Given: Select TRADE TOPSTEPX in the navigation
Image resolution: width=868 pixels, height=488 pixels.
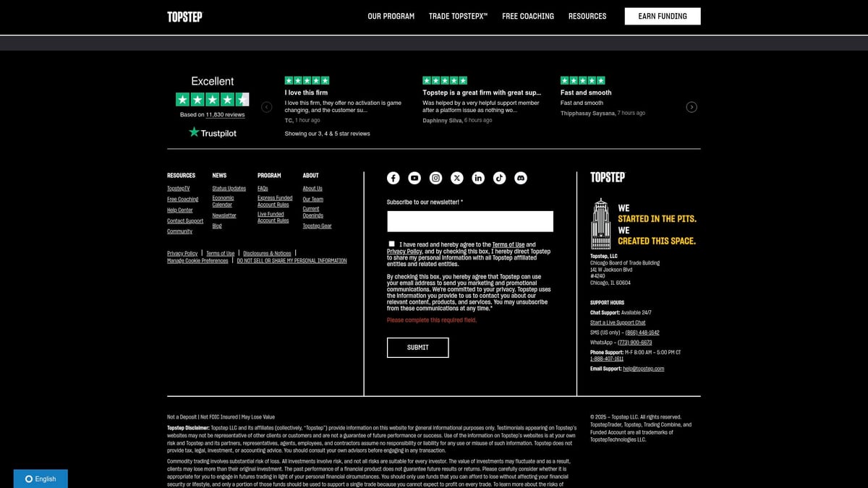Looking at the screenshot, I should click(457, 16).
